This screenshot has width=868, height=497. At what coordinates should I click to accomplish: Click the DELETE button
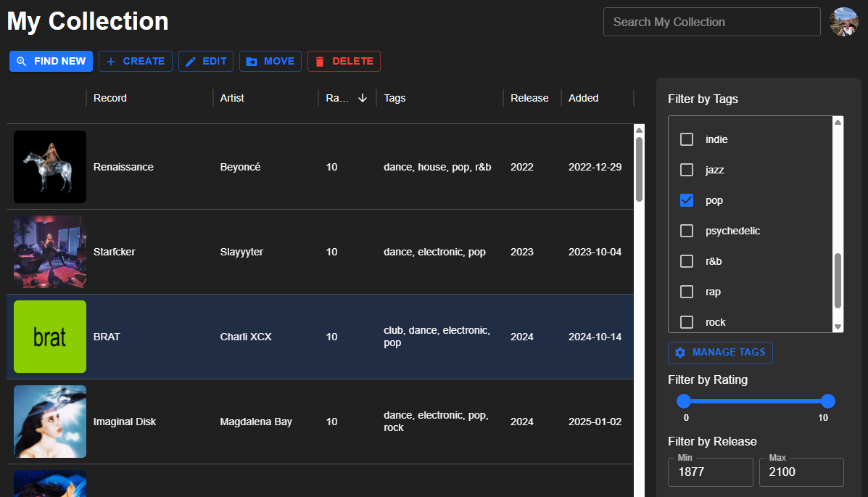click(x=344, y=61)
